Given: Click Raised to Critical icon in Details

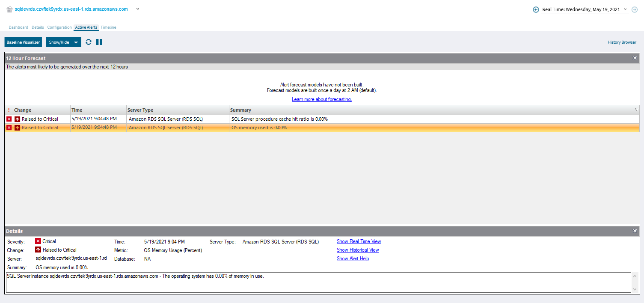Looking at the screenshot, I should [x=38, y=250].
